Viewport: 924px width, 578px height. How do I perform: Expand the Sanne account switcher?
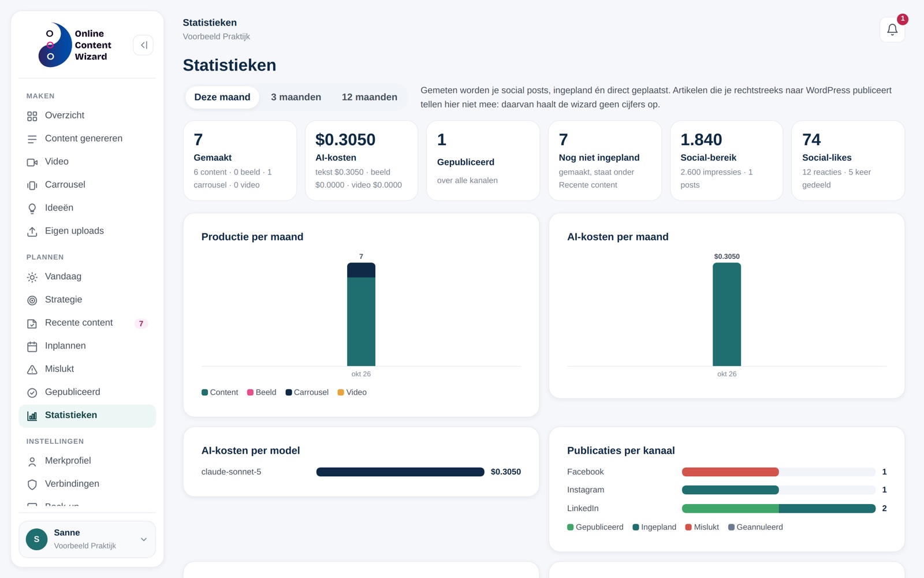[87, 539]
